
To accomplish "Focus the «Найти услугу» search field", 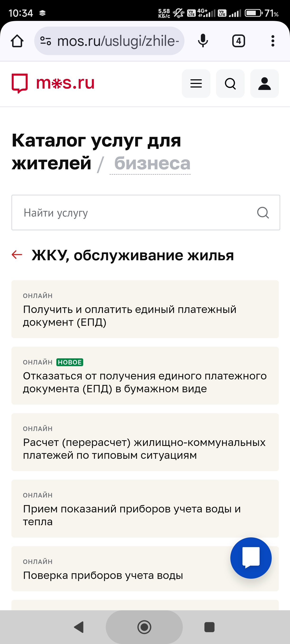I will point(146,213).
